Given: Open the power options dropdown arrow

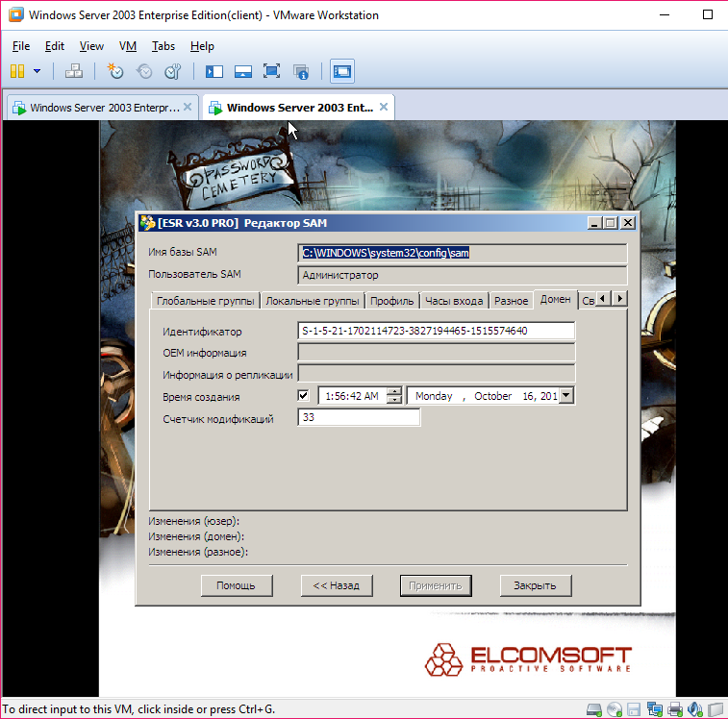Looking at the screenshot, I should tap(37, 71).
